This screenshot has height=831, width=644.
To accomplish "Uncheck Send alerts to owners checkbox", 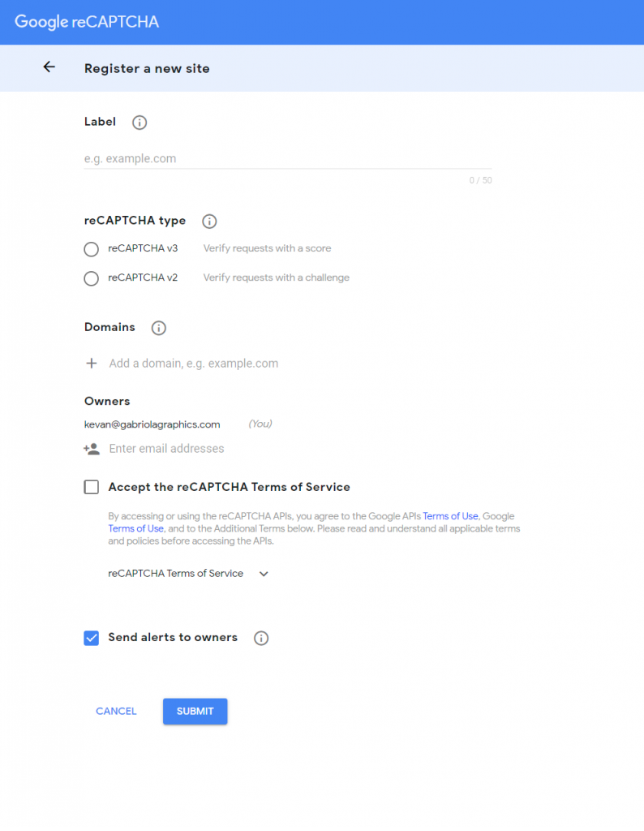I will 91,638.
